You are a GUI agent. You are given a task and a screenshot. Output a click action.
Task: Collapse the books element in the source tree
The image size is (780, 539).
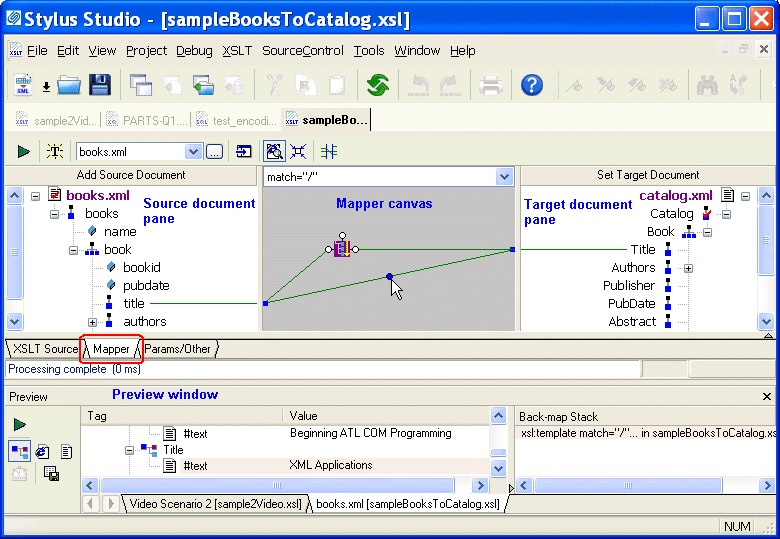click(54, 214)
